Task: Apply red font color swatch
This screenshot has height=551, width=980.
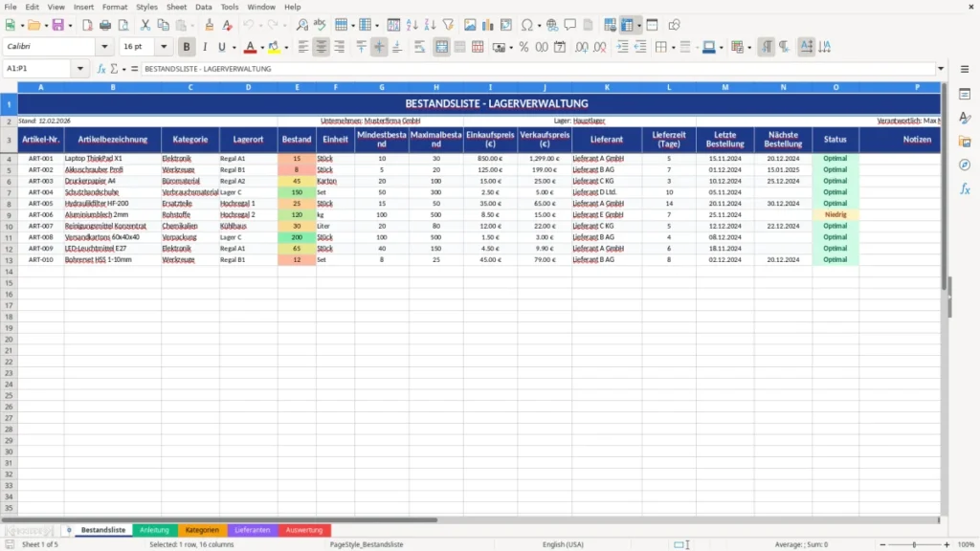Action: point(250,47)
